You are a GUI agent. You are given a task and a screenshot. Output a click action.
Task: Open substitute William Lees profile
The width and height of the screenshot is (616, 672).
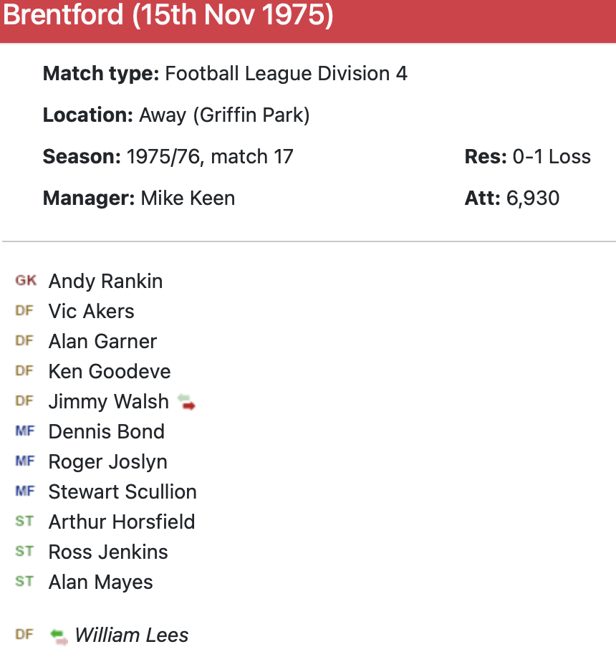[x=132, y=635]
